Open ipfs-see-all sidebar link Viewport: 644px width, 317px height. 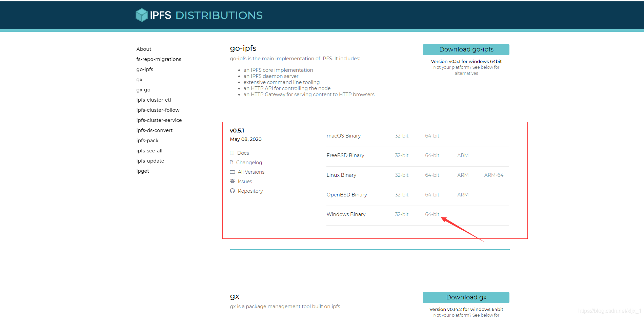coord(149,151)
